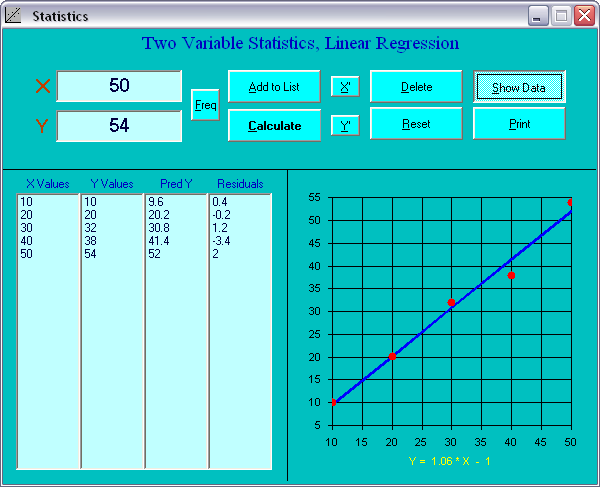
Task: Click the Show Data button
Action: click(519, 87)
